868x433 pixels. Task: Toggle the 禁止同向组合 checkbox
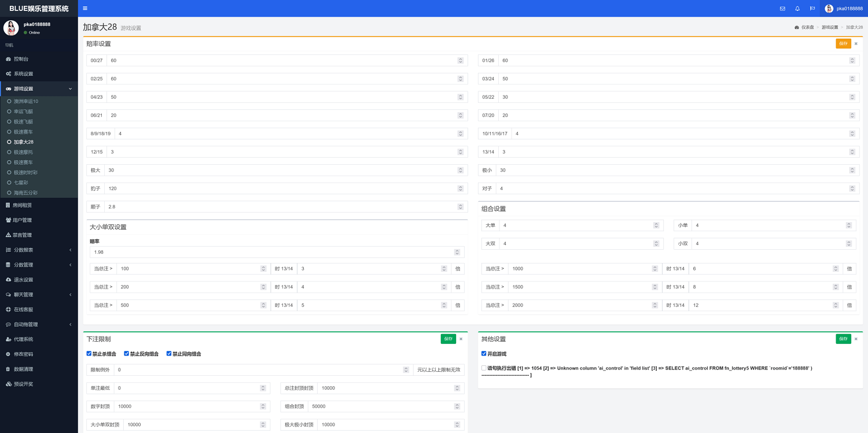(169, 354)
